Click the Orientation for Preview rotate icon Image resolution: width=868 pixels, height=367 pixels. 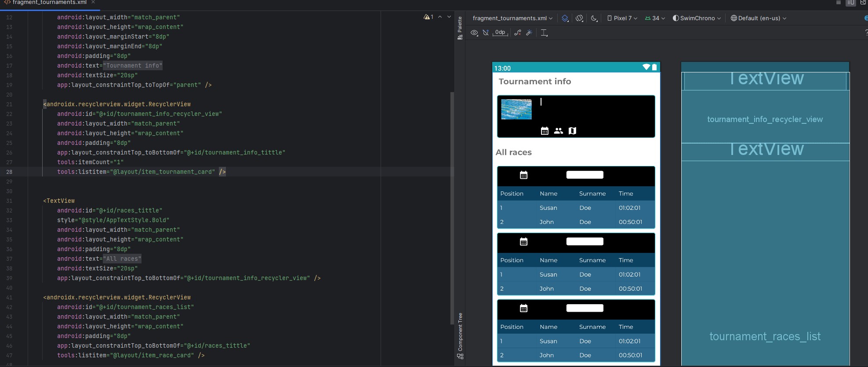pyautogui.click(x=580, y=18)
